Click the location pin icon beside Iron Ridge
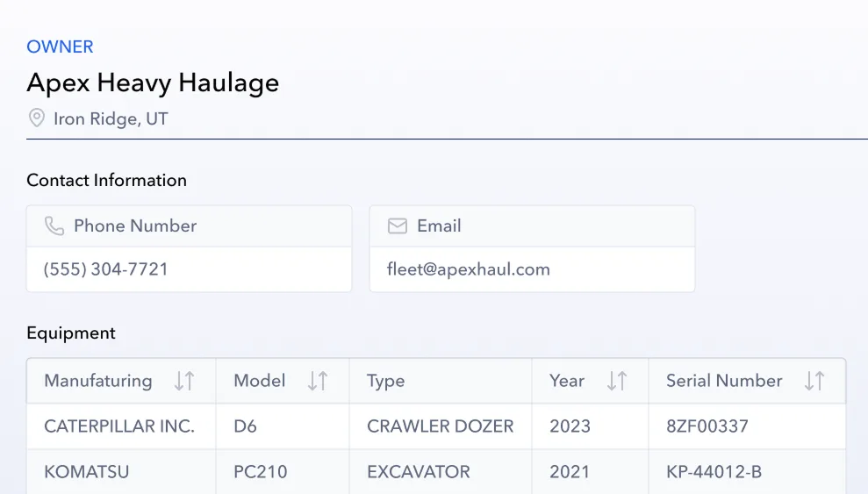This screenshot has height=494, width=868. click(36, 118)
